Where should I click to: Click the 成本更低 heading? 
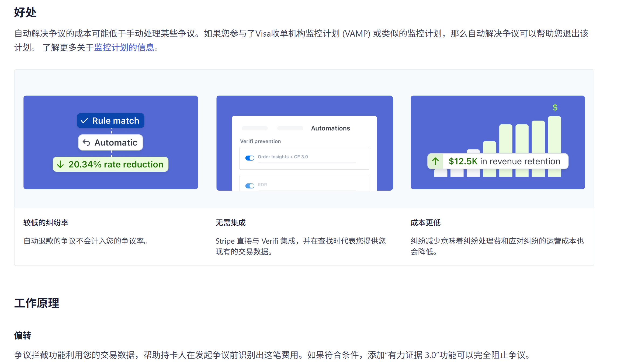point(425,223)
